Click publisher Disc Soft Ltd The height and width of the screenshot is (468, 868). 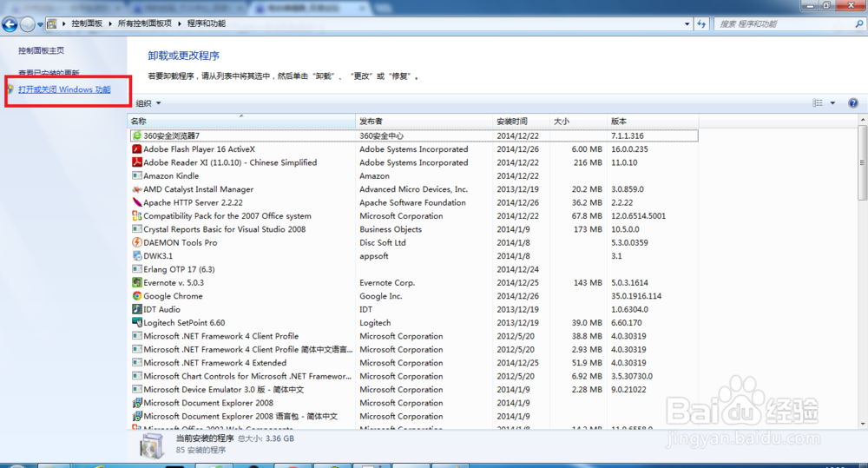383,242
